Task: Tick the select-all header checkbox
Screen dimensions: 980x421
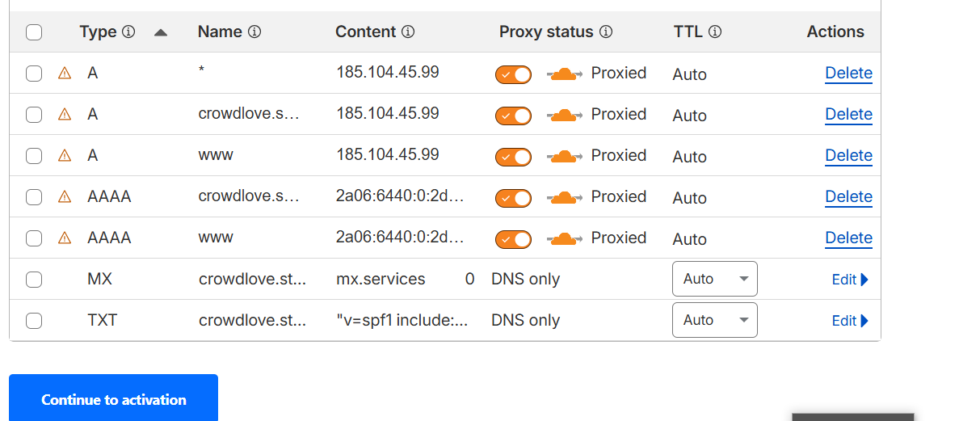Action: click(34, 32)
